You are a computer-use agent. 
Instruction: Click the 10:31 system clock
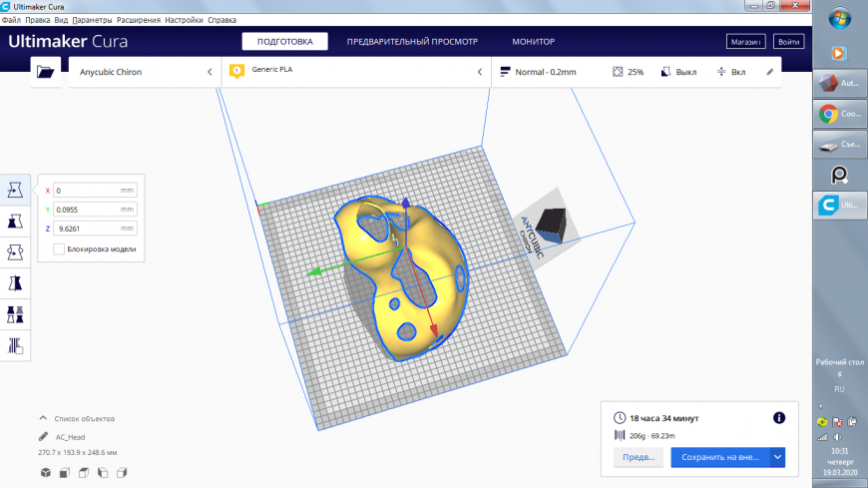[x=840, y=451]
